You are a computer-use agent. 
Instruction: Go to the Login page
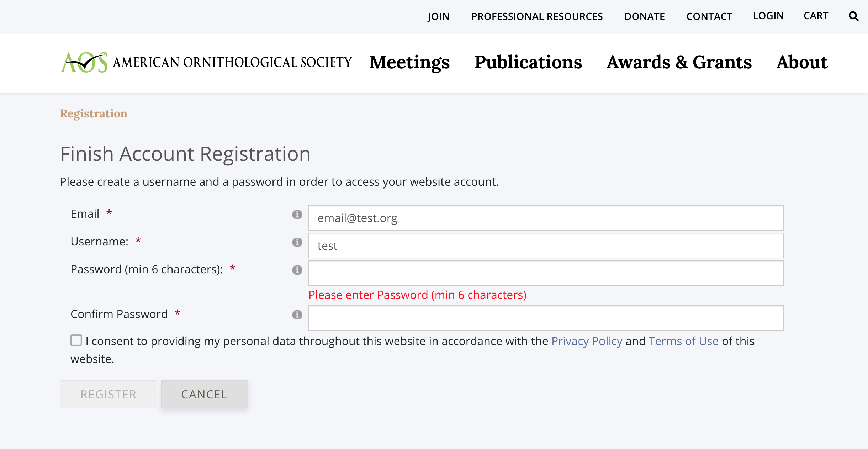point(768,16)
